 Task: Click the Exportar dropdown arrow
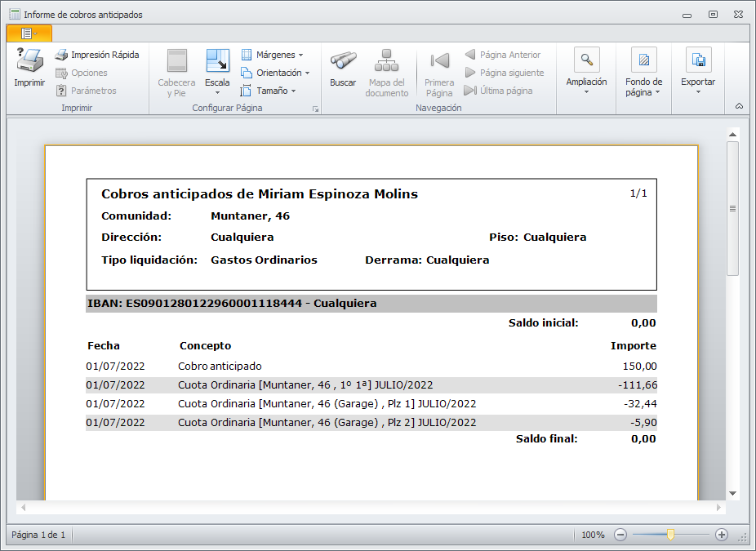click(x=698, y=92)
